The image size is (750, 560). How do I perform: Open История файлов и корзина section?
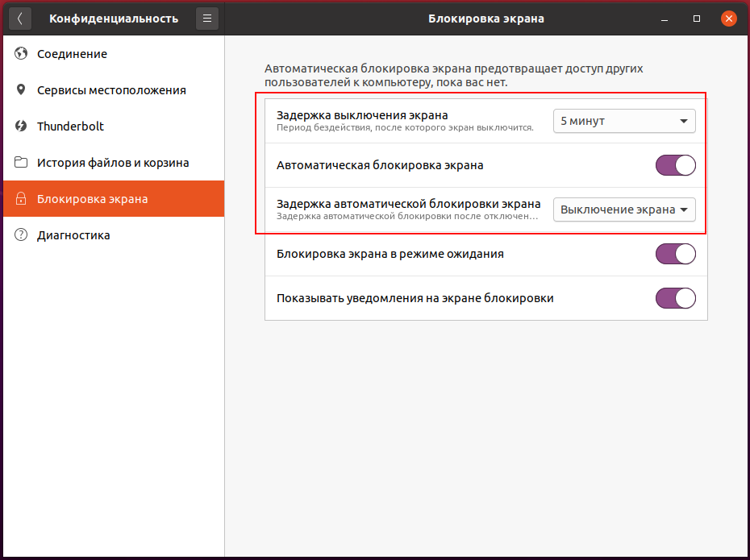pyautogui.click(x=114, y=163)
